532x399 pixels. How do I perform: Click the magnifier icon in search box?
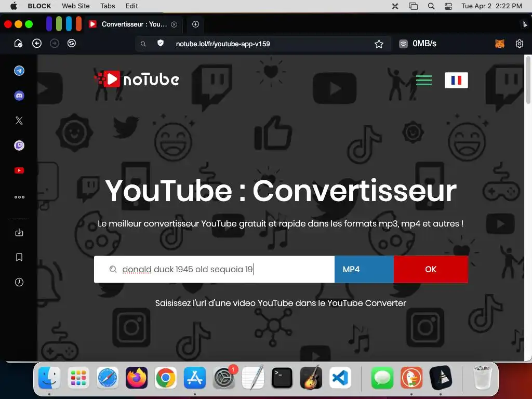coord(113,269)
